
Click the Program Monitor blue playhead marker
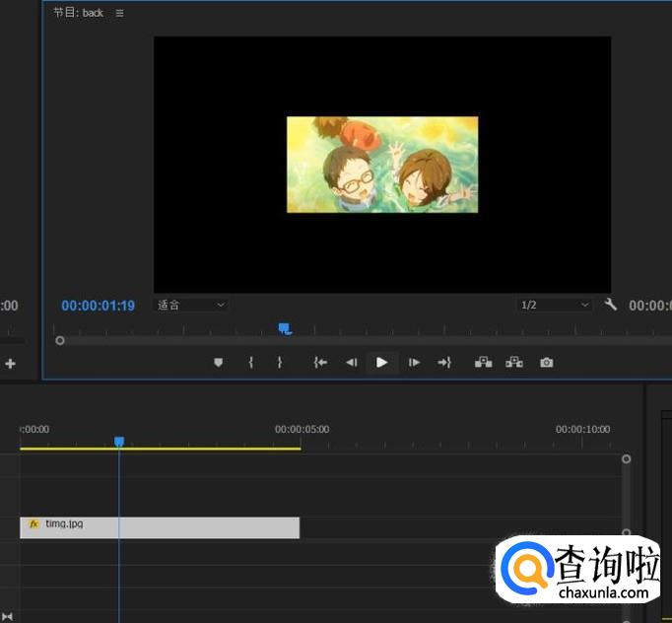tap(285, 328)
